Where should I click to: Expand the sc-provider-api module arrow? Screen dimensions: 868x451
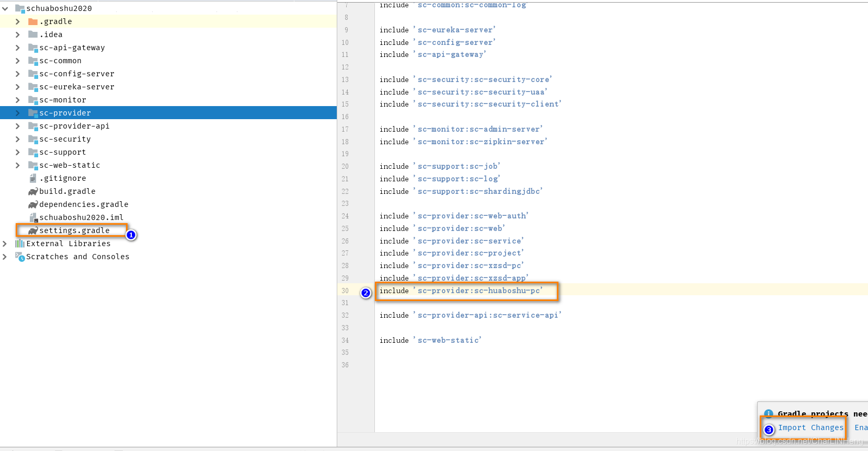[18, 126]
